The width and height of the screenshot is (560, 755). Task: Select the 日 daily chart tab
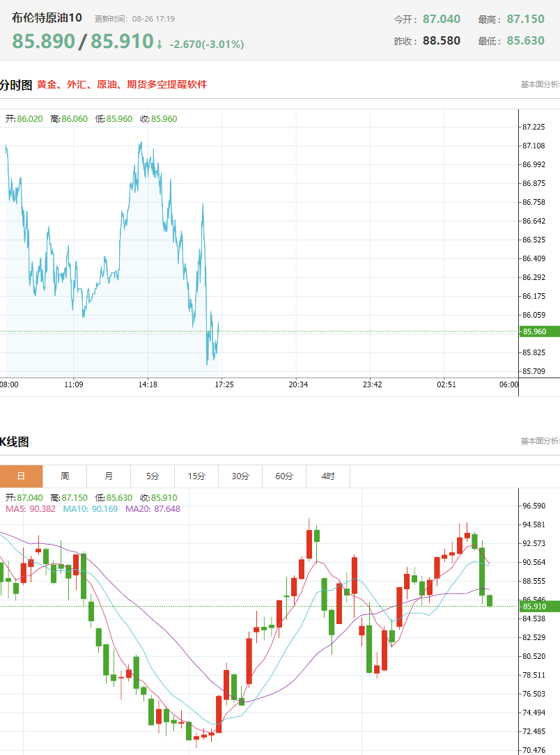pos(21,476)
